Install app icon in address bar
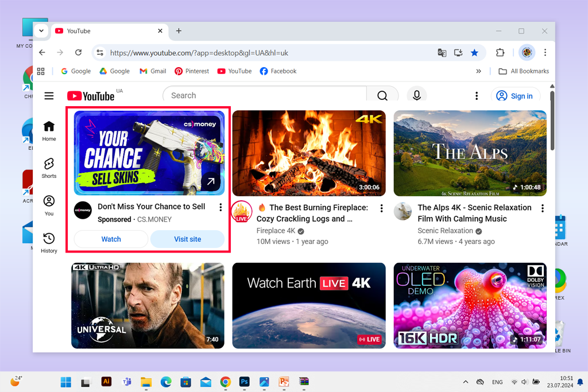The width and height of the screenshot is (588, 392). [458, 53]
